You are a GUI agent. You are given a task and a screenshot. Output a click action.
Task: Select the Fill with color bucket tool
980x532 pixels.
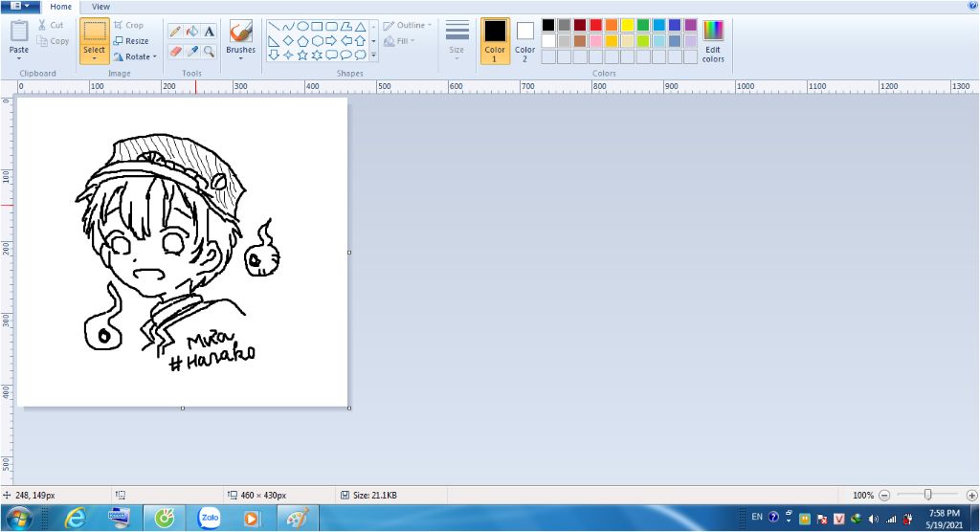coord(192,32)
